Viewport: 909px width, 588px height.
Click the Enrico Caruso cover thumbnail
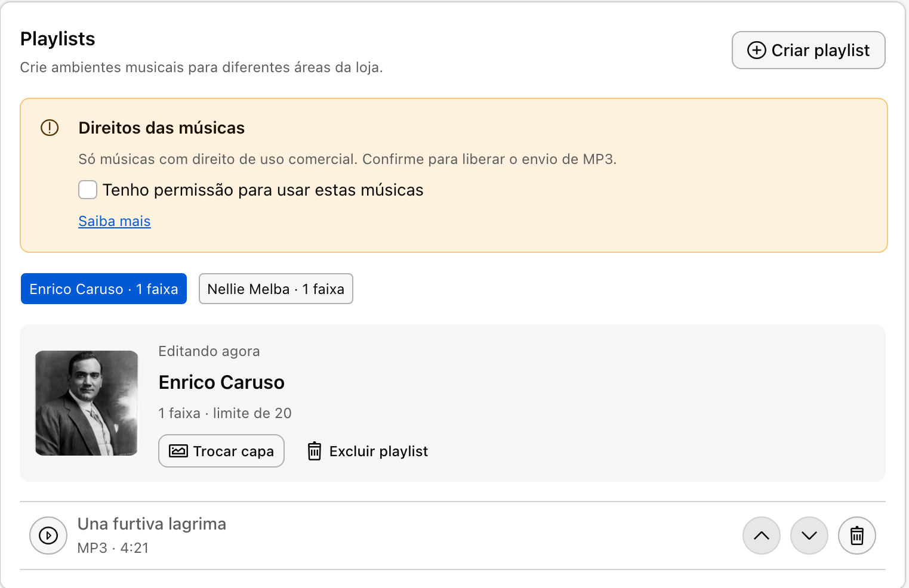pos(87,403)
